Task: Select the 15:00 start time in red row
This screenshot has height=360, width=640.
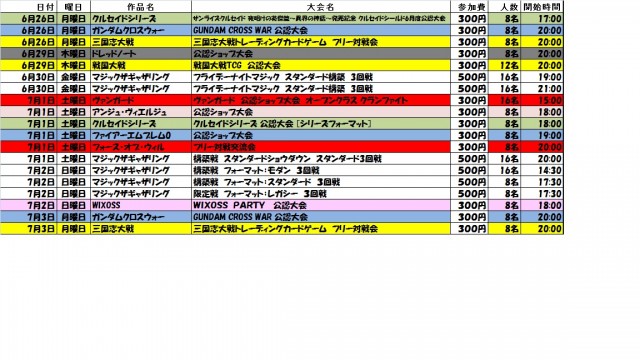Action: point(542,100)
